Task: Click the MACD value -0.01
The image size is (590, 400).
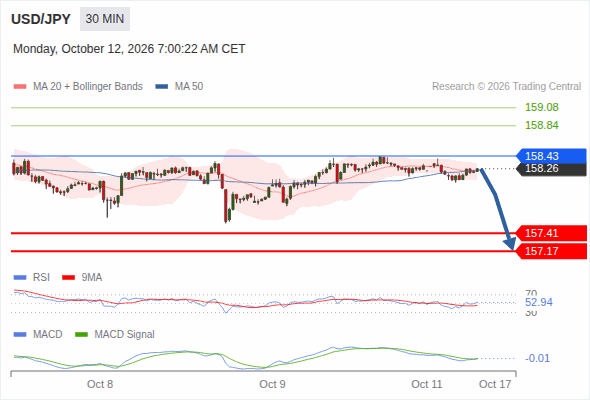Action: pos(537,358)
